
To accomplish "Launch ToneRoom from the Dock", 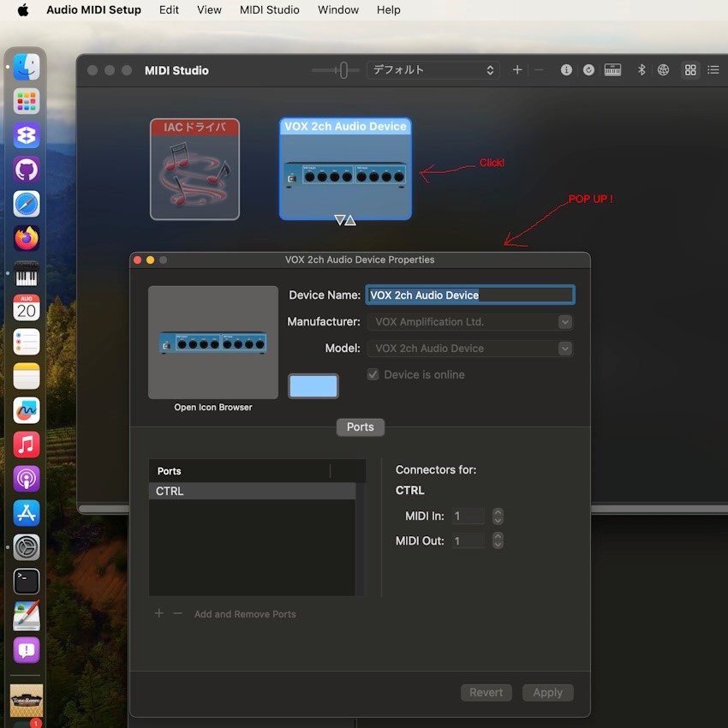I will 27,700.
